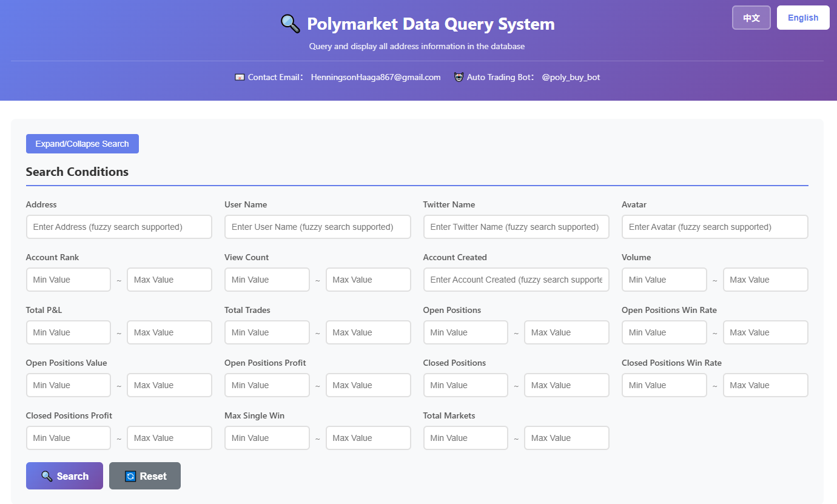The image size is (837, 504).
Task: Click the Account Created input field
Action: [516, 279]
